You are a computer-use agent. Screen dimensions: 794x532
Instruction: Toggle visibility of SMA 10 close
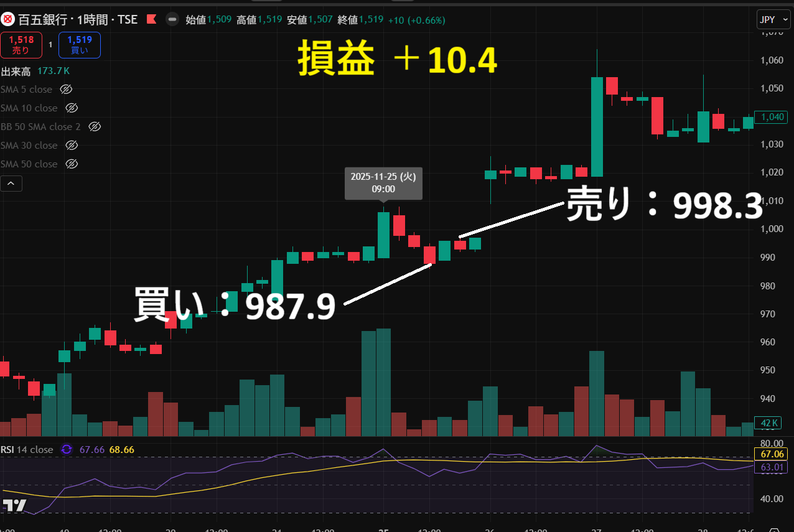pyautogui.click(x=72, y=108)
